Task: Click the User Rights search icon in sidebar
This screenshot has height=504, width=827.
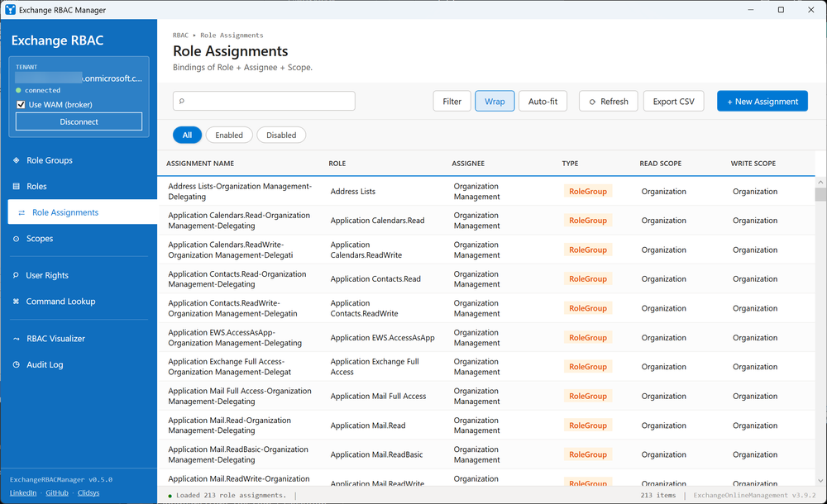Action: (16, 275)
